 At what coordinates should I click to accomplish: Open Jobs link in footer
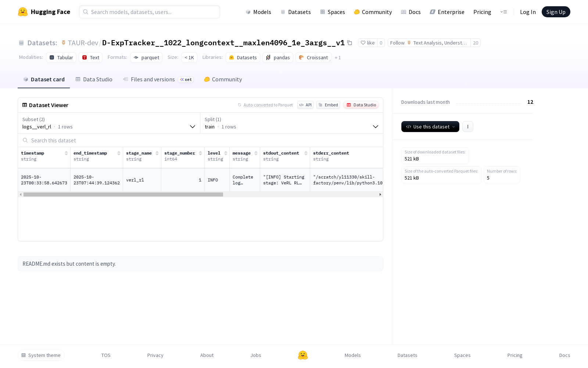pos(256,355)
